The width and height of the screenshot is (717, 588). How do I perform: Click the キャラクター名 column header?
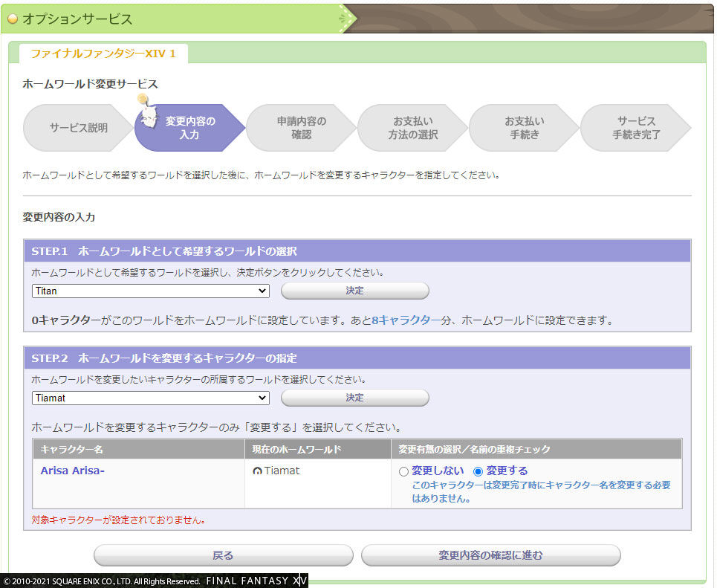138,449
